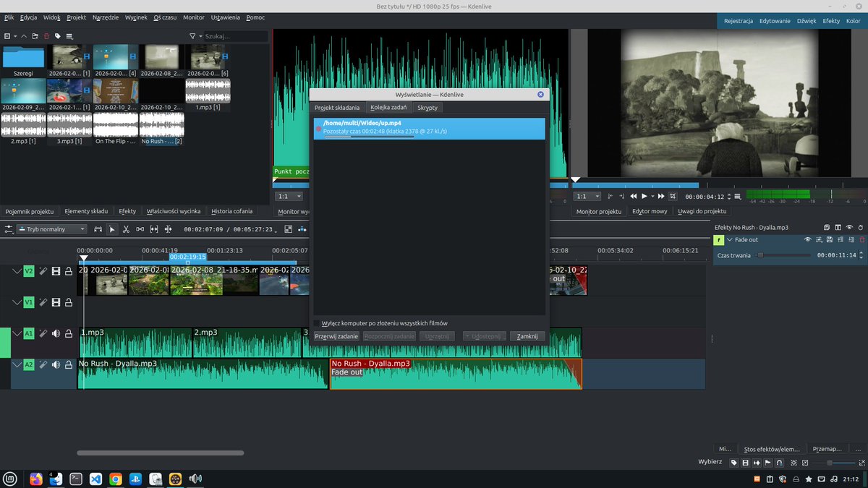868x488 pixels.
Task: Click in the Szukaj search field
Action: 236,35
